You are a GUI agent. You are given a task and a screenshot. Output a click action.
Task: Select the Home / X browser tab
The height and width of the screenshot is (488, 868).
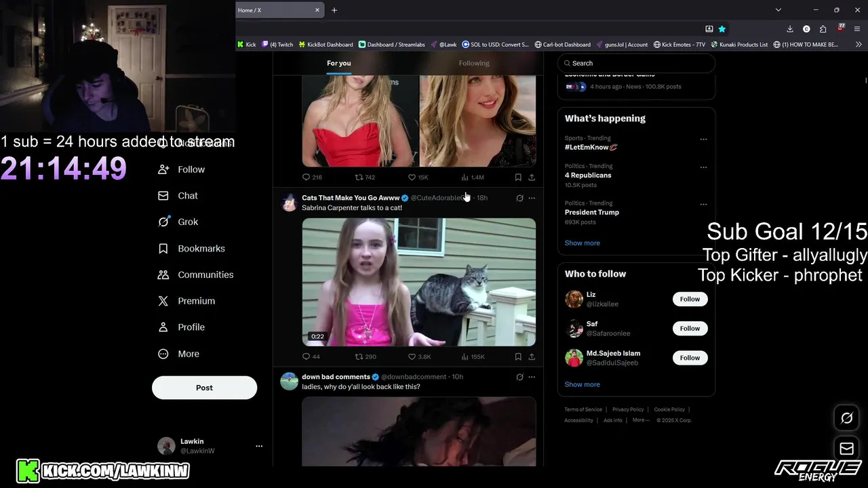[275, 10]
